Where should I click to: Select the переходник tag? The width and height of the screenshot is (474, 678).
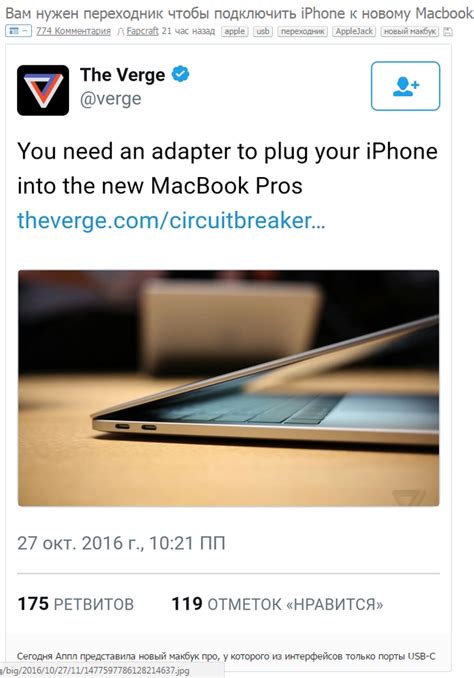(x=302, y=32)
